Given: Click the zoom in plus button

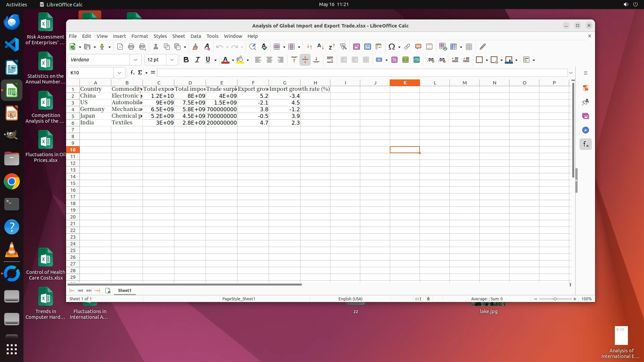Looking at the screenshot, I should pos(575,299).
